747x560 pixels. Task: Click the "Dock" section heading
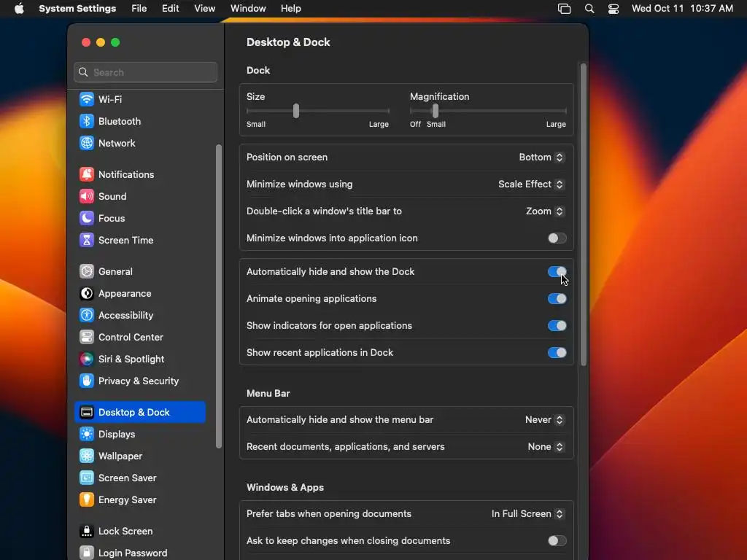click(x=258, y=71)
